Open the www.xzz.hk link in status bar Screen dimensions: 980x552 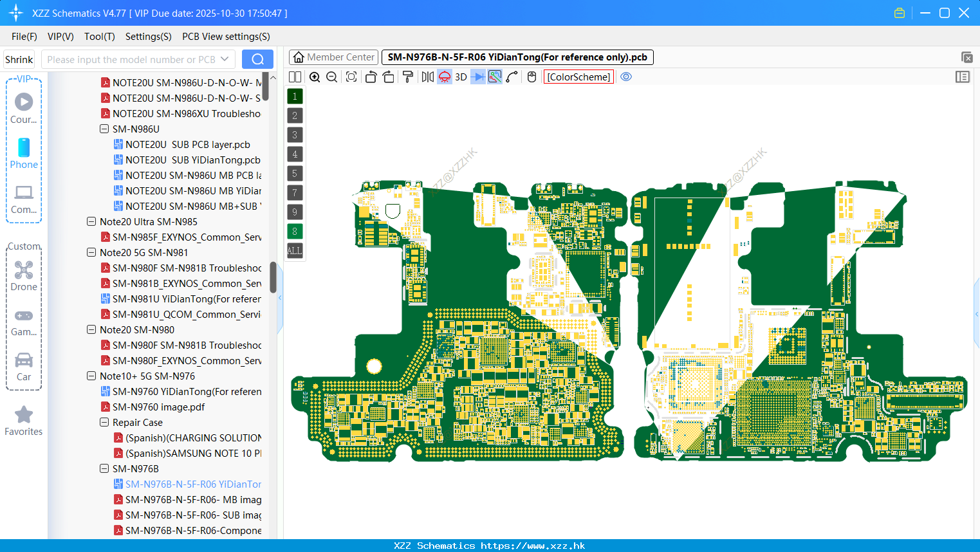point(533,546)
